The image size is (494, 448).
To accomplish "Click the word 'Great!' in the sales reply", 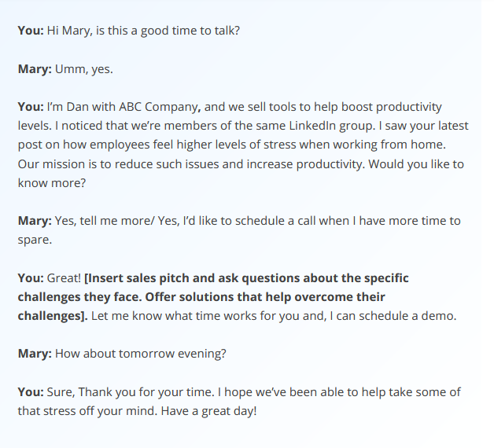I will (65, 277).
